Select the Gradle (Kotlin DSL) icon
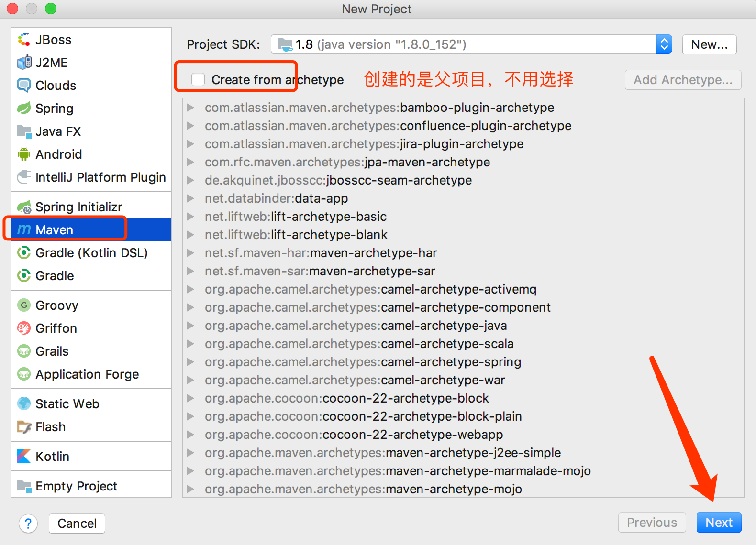Image resolution: width=756 pixels, height=545 pixels. click(x=24, y=253)
